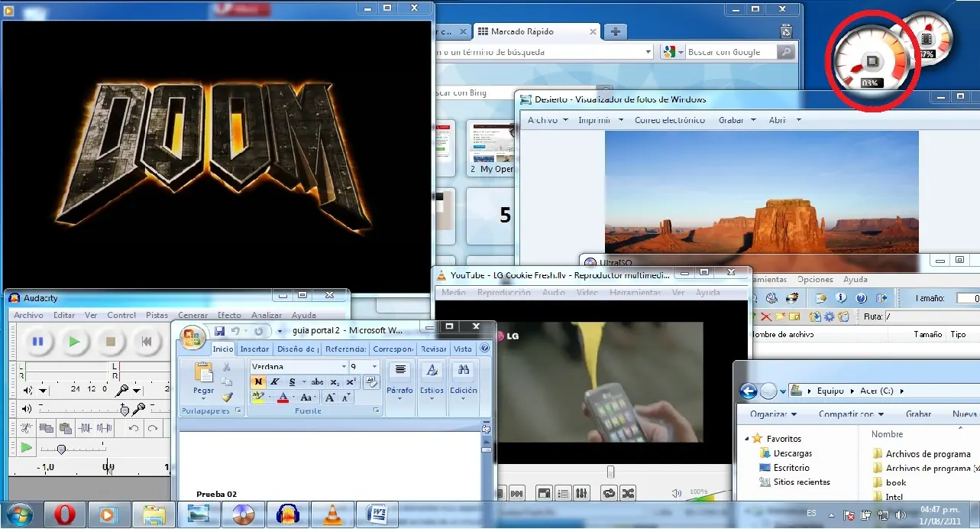
Task: Open Descargas in Explorer favorites
Action: pos(785,453)
